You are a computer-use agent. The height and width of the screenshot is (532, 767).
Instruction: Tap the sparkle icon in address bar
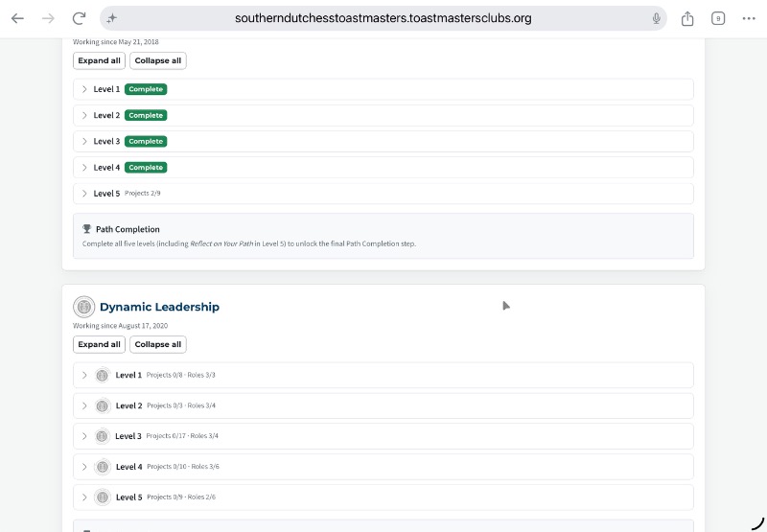point(112,18)
